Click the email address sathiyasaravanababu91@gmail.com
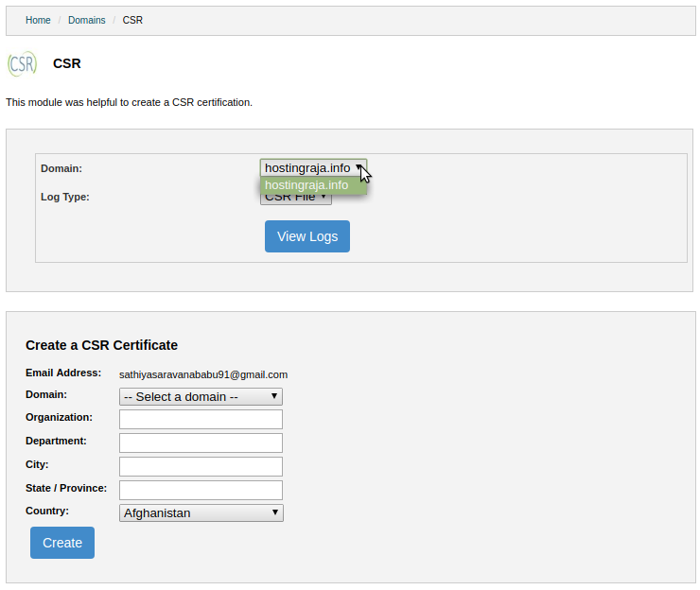Screen dimensions: 700x590 click(203, 374)
